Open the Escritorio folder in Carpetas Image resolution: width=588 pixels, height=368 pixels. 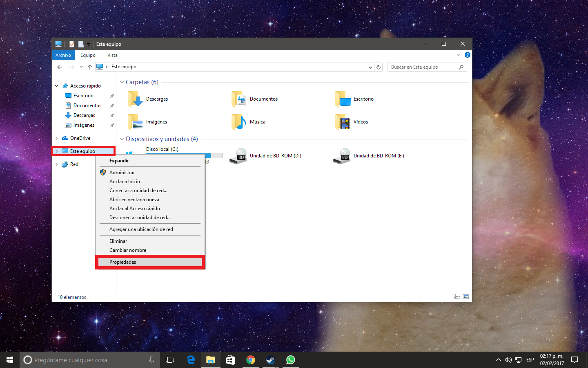[343, 99]
